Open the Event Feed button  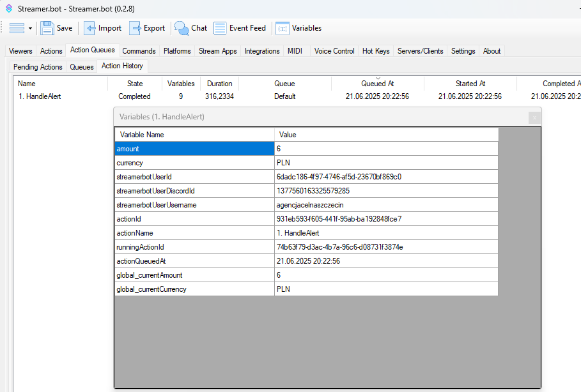tap(240, 28)
